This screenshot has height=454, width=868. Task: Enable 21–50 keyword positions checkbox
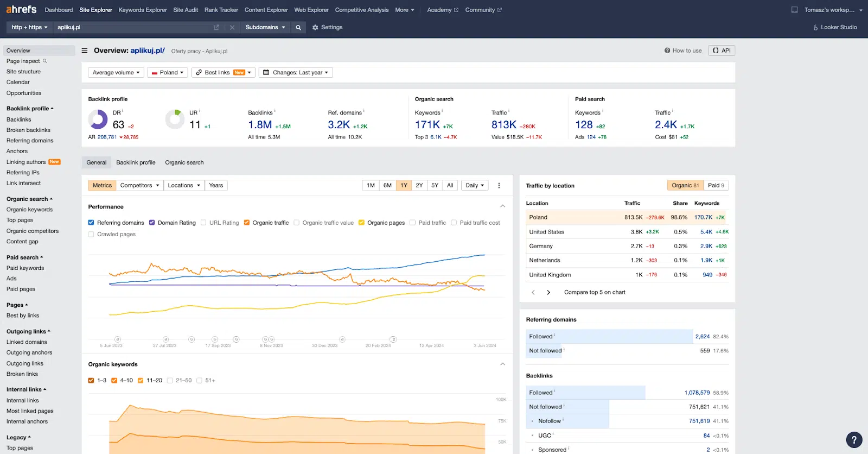point(170,380)
